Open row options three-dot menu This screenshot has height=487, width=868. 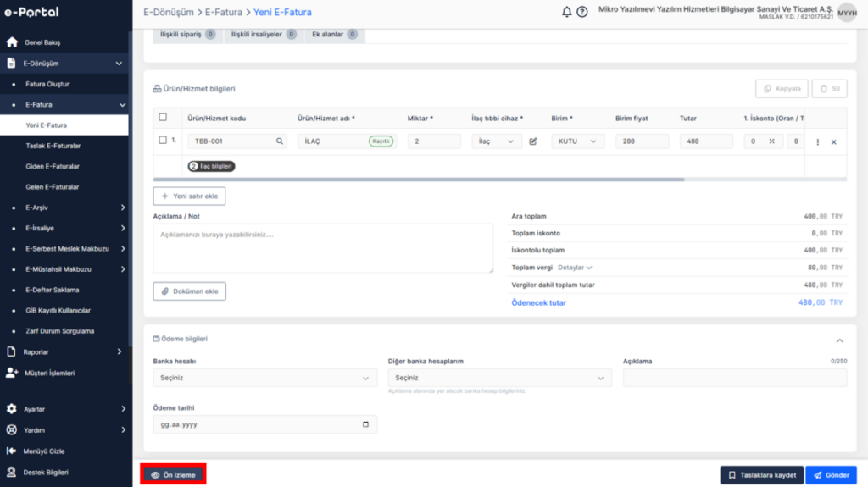pos(818,141)
